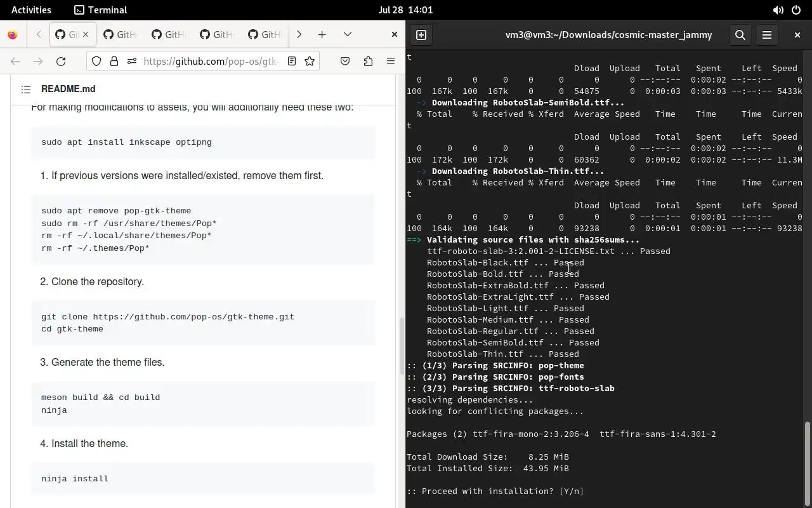Click '(1/3) Parsing SRCINFO: pop-theme' line

[495, 365]
